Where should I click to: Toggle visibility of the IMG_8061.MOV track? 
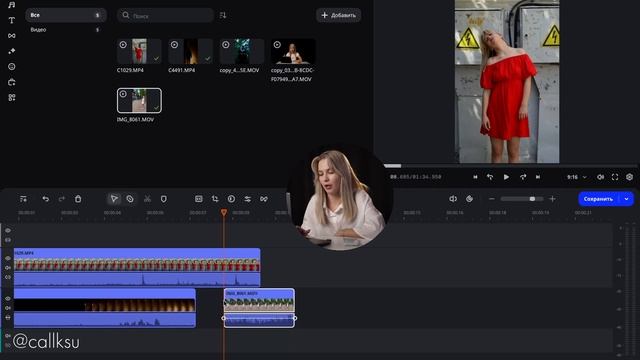pyautogui.click(x=8, y=298)
